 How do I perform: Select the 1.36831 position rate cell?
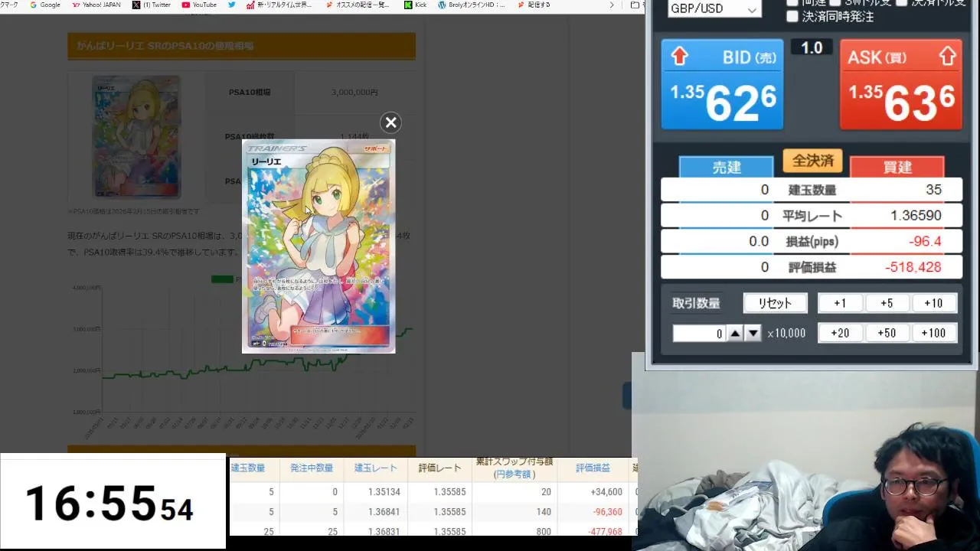point(383,531)
